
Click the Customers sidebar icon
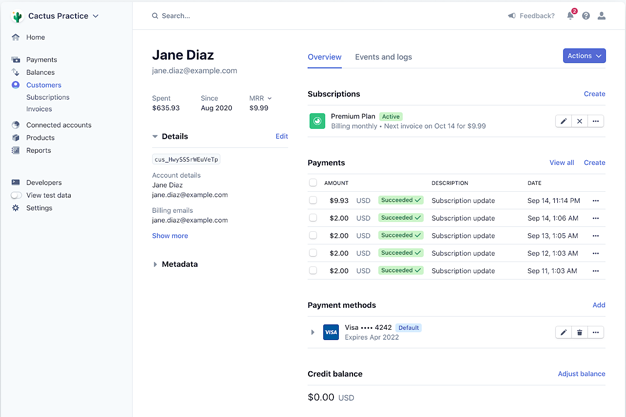click(16, 85)
